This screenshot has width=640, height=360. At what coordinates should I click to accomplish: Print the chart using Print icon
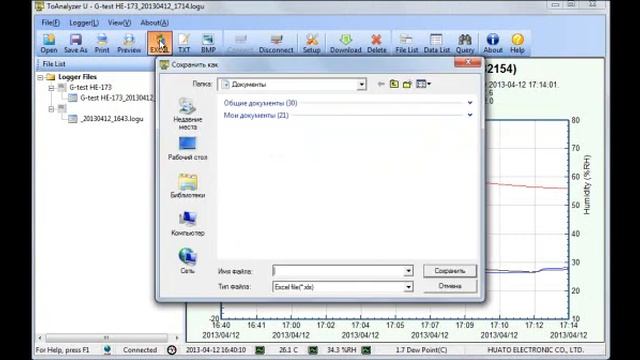[102, 43]
